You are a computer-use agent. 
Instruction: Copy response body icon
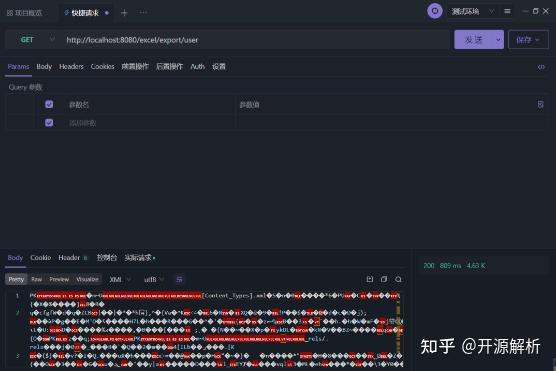[384, 279]
